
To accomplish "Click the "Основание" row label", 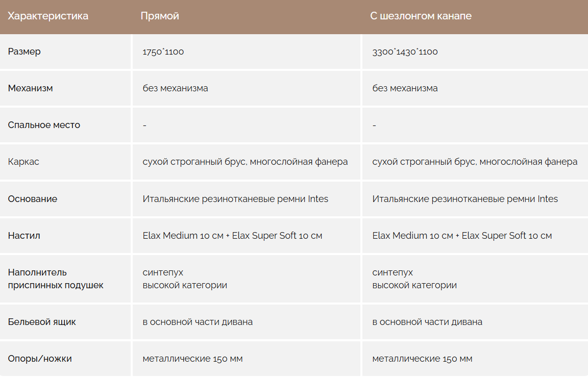I will point(33,199).
